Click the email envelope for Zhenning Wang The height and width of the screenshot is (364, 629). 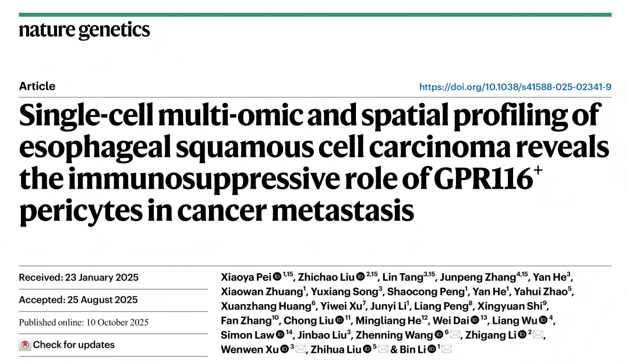(x=456, y=335)
